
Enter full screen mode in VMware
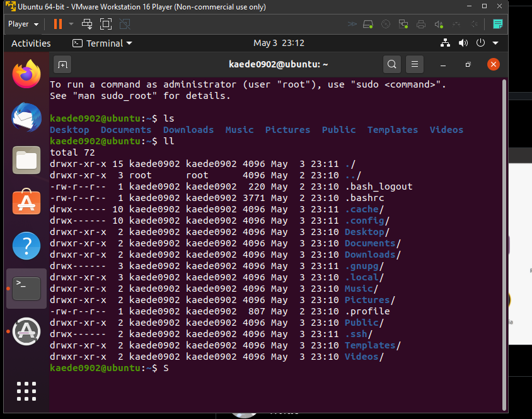pyautogui.click(x=104, y=23)
